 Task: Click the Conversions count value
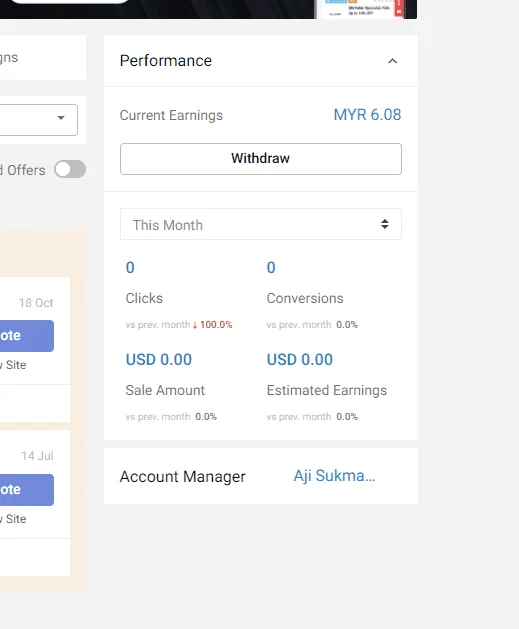[271, 268]
